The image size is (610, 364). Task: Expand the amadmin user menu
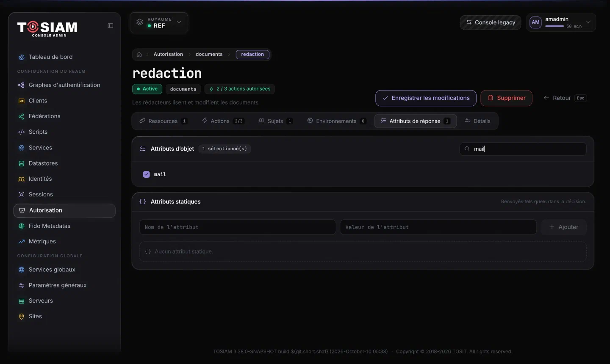(x=561, y=22)
